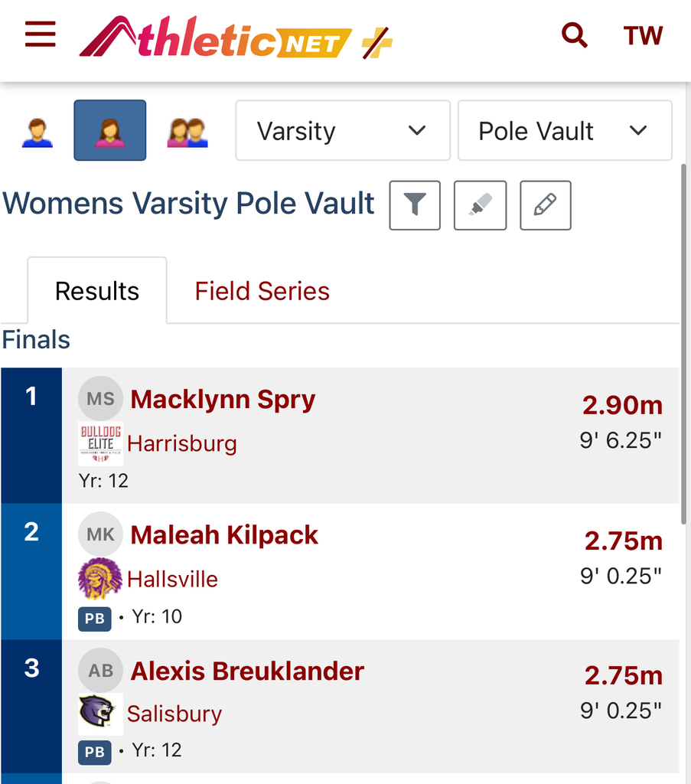Click the highlighter icon button
Screen dimensions: 691x784
[x=480, y=205]
